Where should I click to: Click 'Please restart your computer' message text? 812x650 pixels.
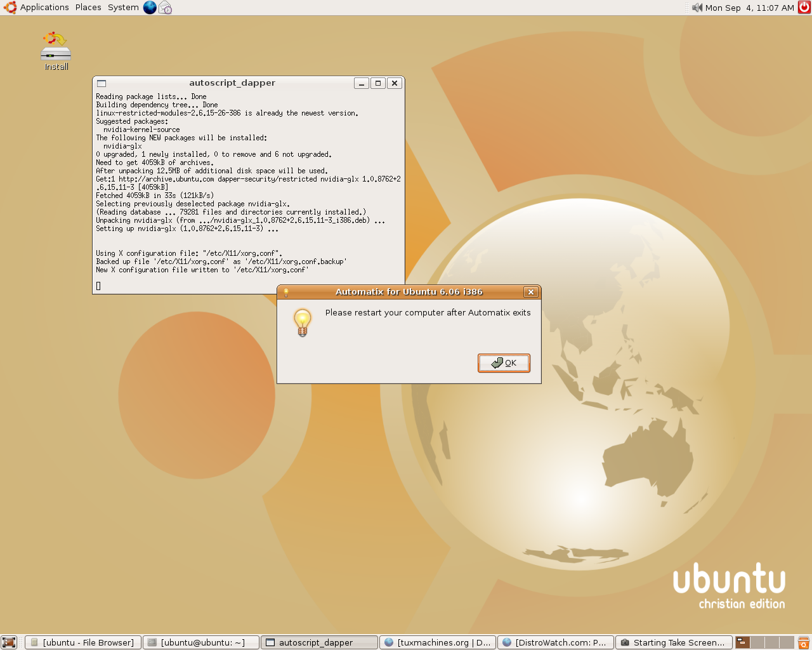(428, 312)
